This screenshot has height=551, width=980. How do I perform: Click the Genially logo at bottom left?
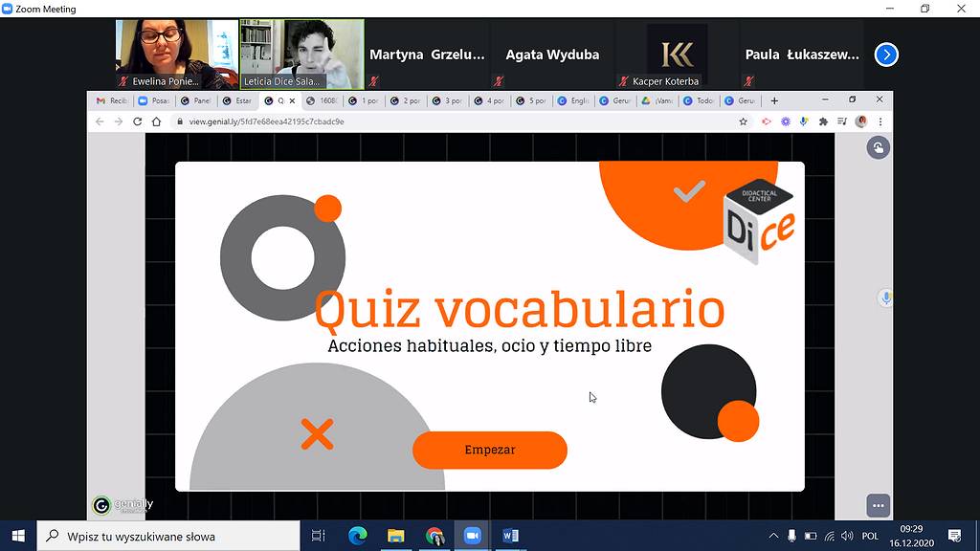point(122,505)
